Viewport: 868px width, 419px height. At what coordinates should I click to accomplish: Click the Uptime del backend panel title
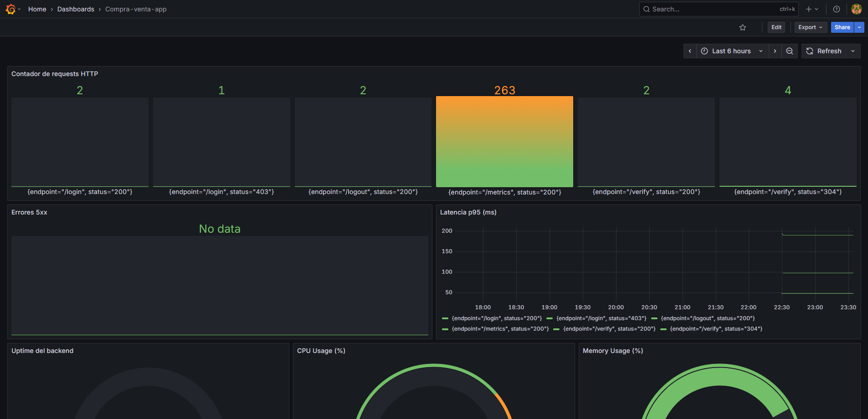42,351
